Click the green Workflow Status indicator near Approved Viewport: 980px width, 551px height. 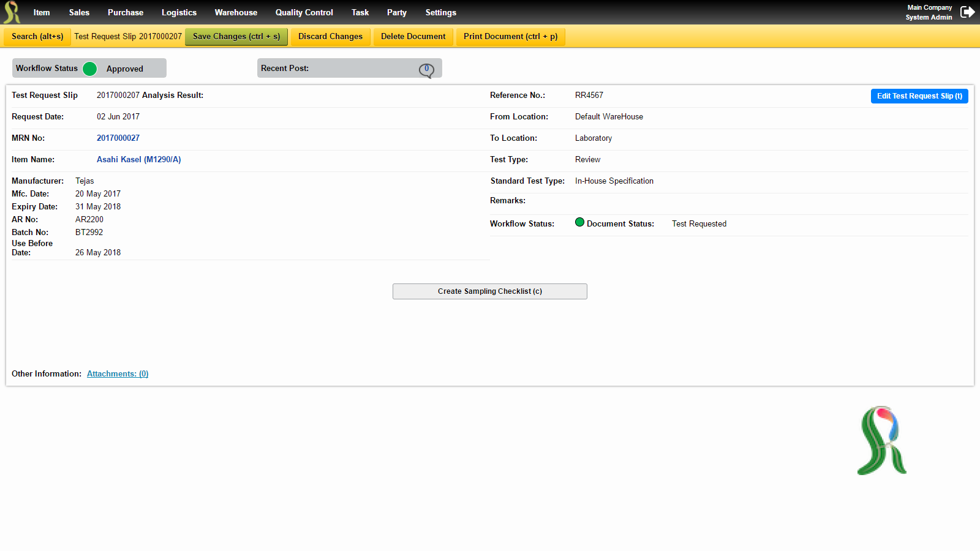point(89,69)
